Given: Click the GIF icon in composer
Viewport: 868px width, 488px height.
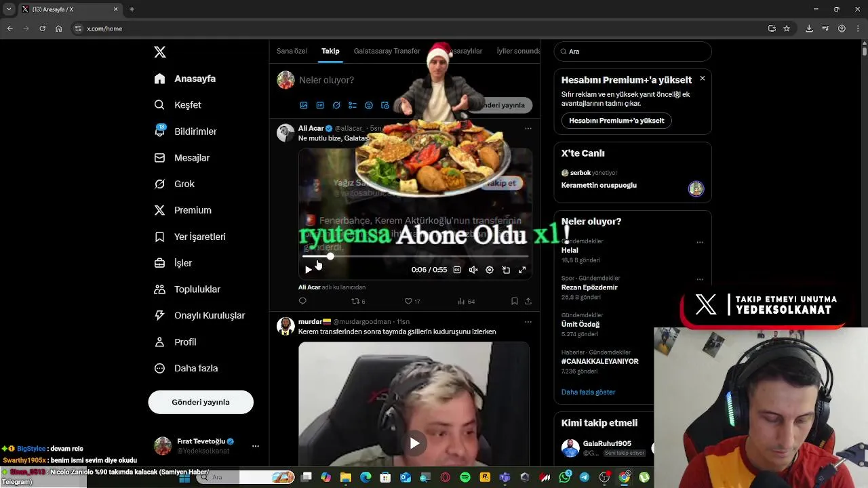Looking at the screenshot, I should [320, 105].
